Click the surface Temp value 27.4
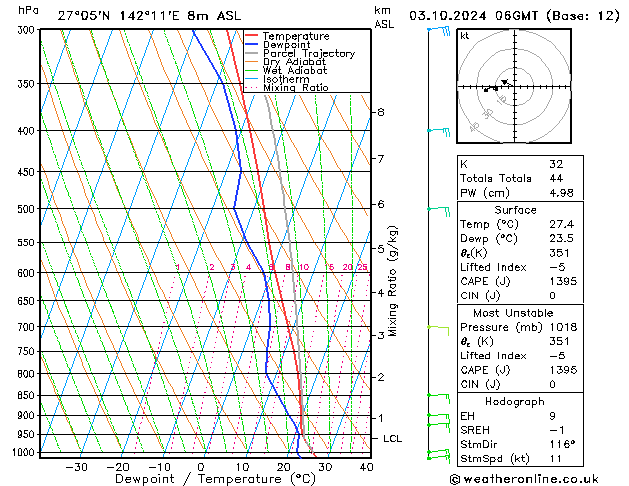This screenshot has height=486, width=629. click(x=562, y=225)
